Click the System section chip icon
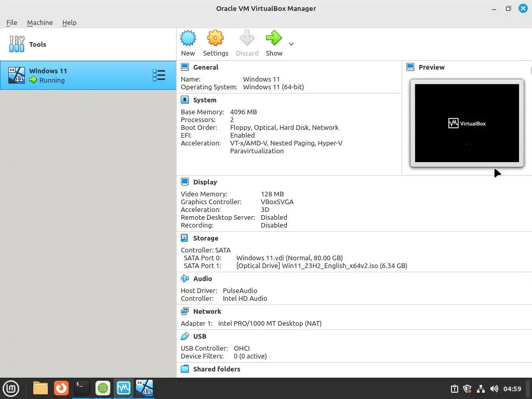The image size is (532, 399). 185,100
